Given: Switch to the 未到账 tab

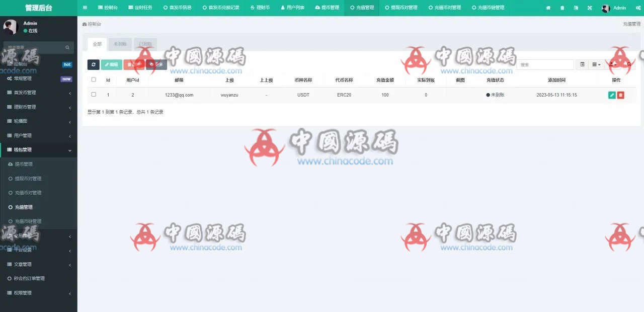Looking at the screenshot, I should coord(120,44).
